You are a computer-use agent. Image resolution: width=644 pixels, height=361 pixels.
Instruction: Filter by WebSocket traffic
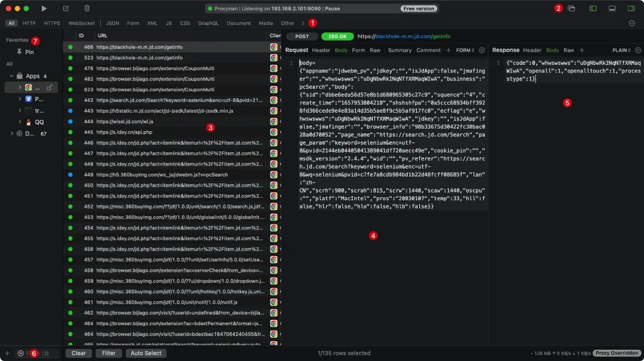click(x=81, y=23)
